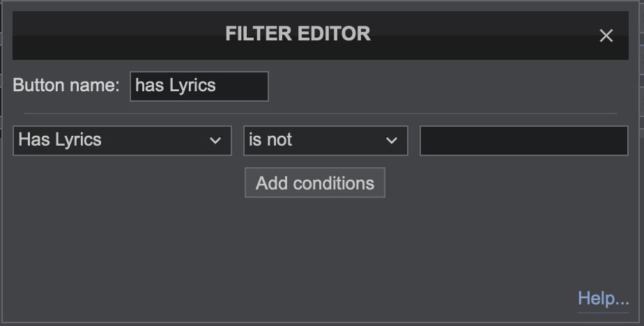Screen dimensions: 644x326
Task: Close the Filter Editor dialog
Action: (x=606, y=36)
